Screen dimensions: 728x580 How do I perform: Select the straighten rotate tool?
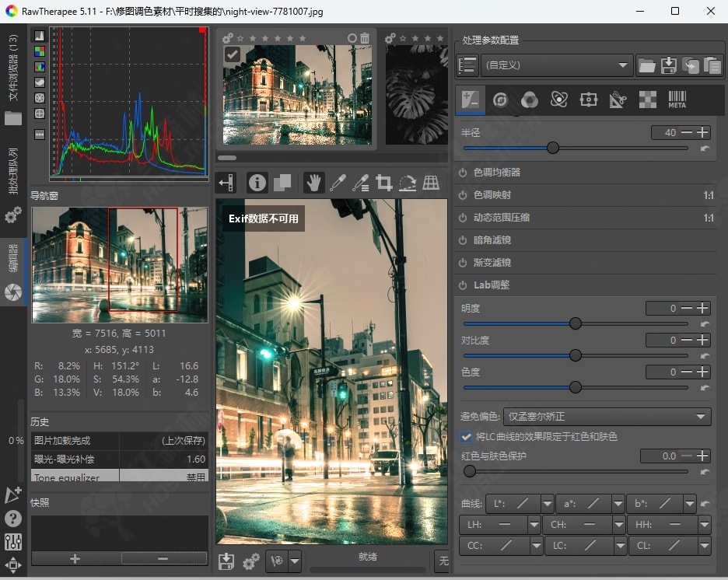(408, 183)
